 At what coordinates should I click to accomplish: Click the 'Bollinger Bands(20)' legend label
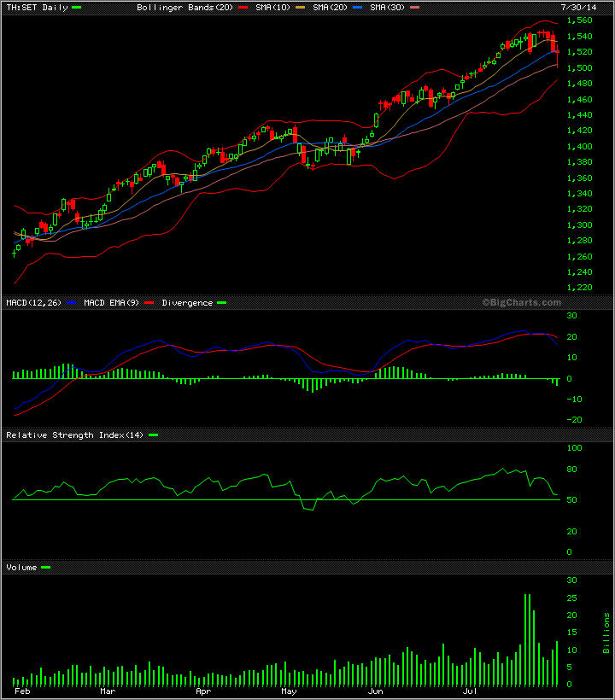pos(184,8)
